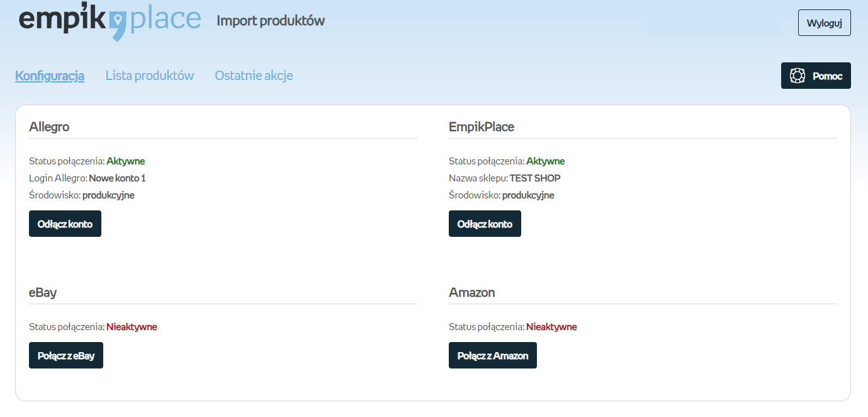Log out using the Wyloguj button

824,23
